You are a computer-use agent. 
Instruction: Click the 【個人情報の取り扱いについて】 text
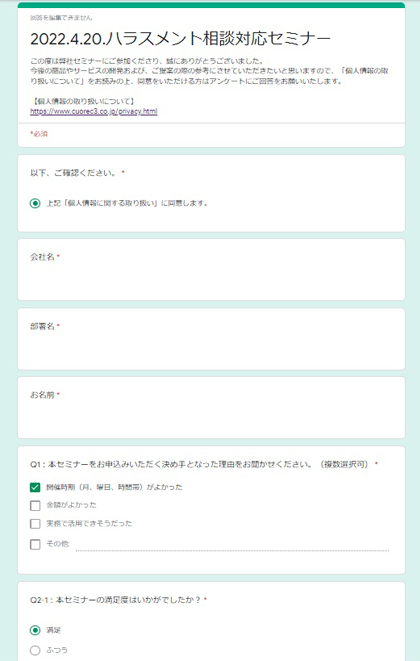tap(83, 102)
